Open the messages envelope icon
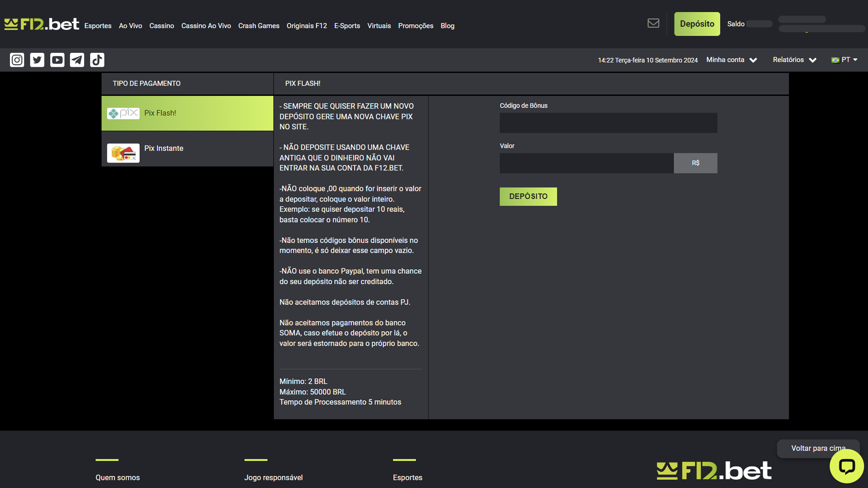The image size is (868, 488). click(653, 23)
